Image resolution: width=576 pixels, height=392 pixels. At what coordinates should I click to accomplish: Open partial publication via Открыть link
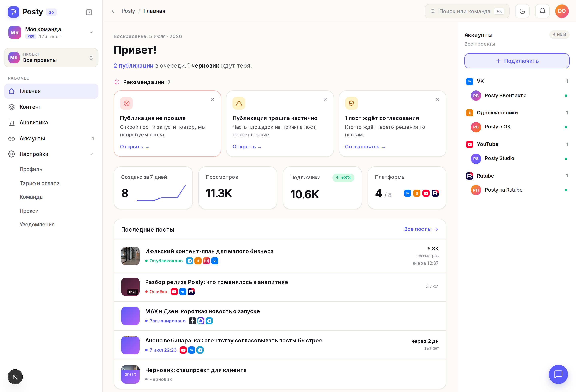tap(247, 147)
